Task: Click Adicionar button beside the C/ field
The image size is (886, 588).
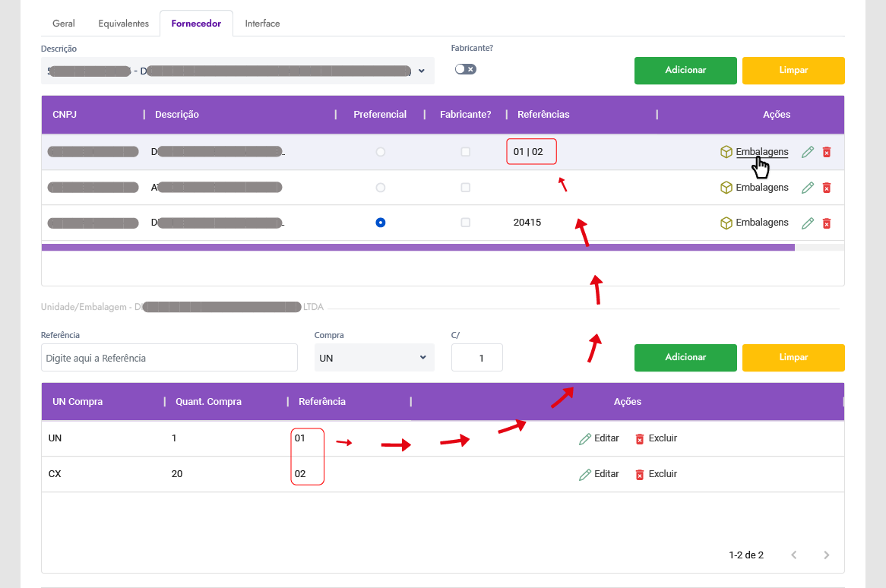Action: pyautogui.click(x=685, y=358)
